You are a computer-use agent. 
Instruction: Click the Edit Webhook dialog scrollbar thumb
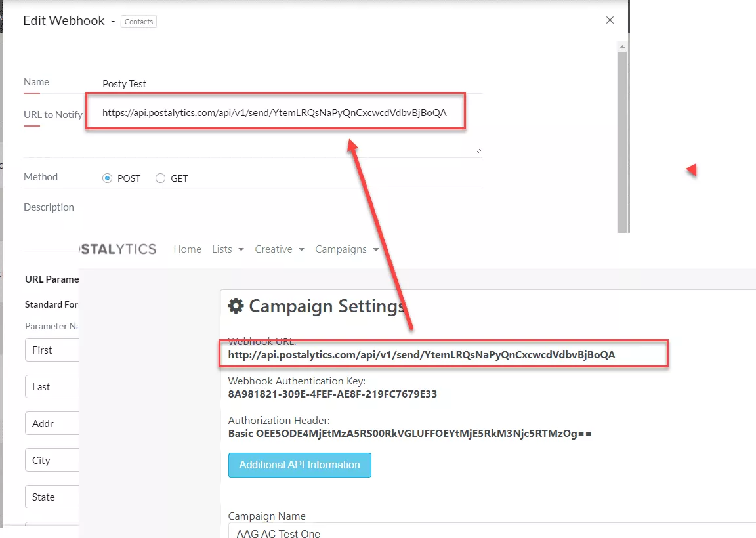(622, 142)
